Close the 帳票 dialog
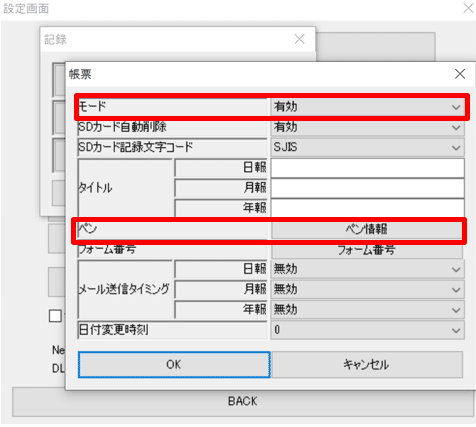This screenshot has width=476, height=427. pyautogui.click(x=460, y=74)
